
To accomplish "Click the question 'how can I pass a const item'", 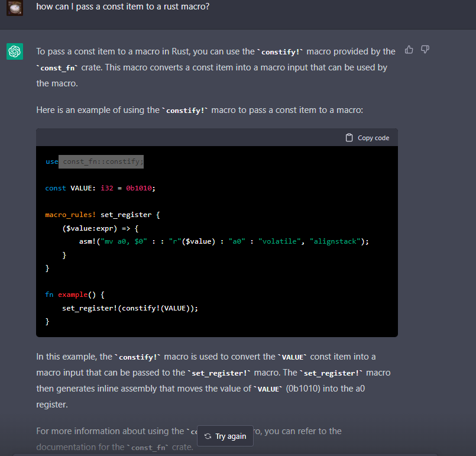I will 123,7.
